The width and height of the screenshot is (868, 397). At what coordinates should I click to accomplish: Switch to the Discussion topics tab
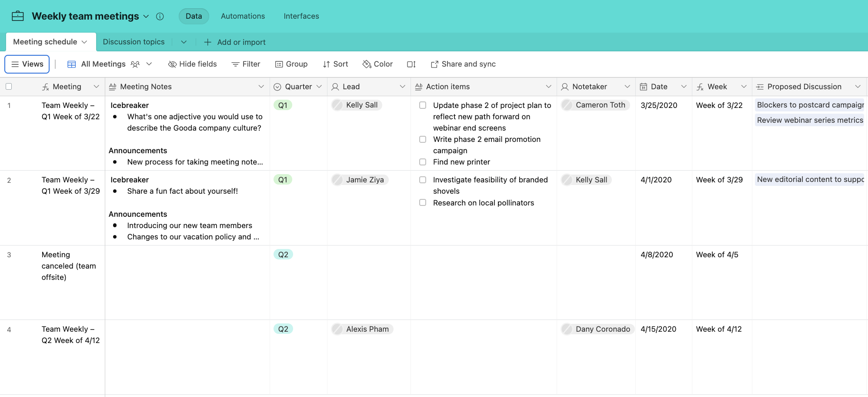[x=134, y=42]
